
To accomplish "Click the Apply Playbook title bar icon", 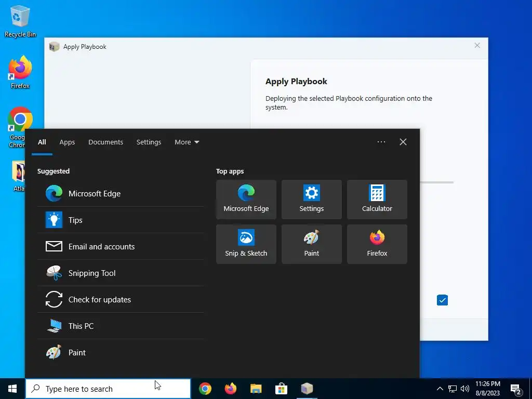I will click(x=54, y=47).
